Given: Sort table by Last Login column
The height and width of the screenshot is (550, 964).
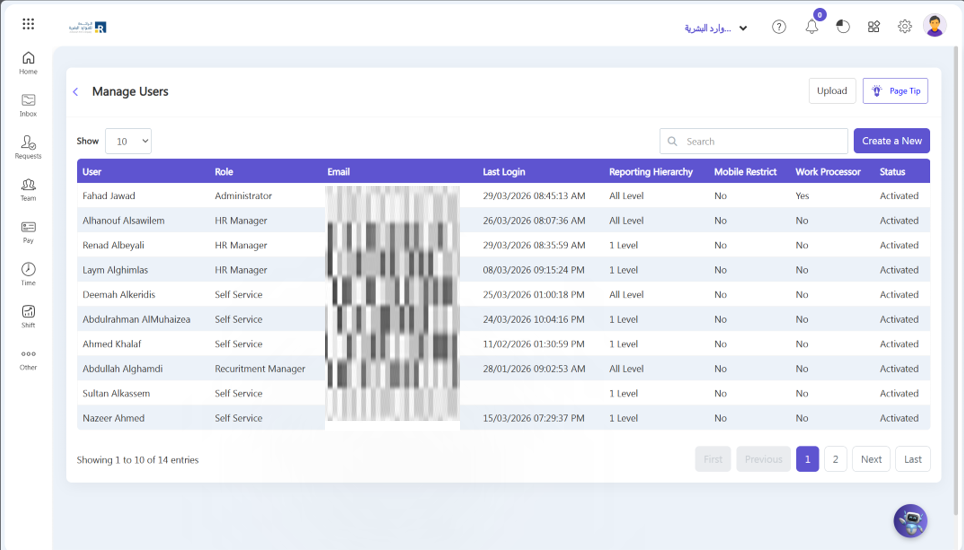Looking at the screenshot, I should (504, 172).
